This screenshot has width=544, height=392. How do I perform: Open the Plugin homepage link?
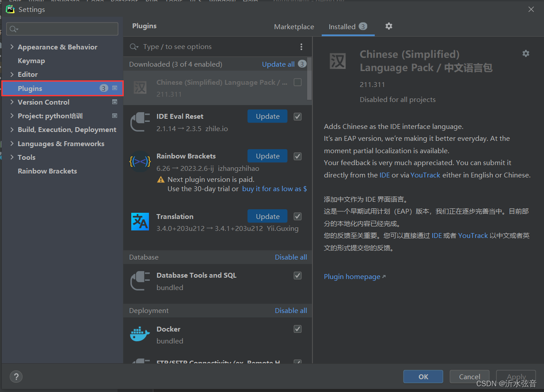pos(352,277)
